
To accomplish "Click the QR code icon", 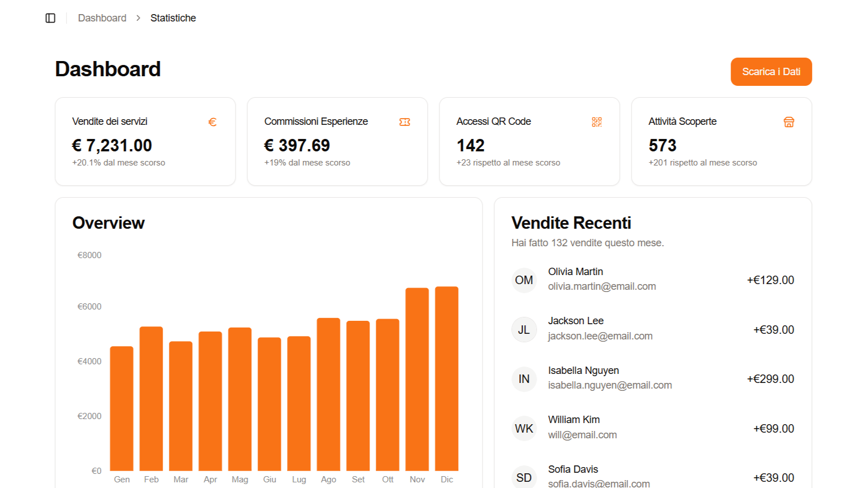I will (x=597, y=122).
